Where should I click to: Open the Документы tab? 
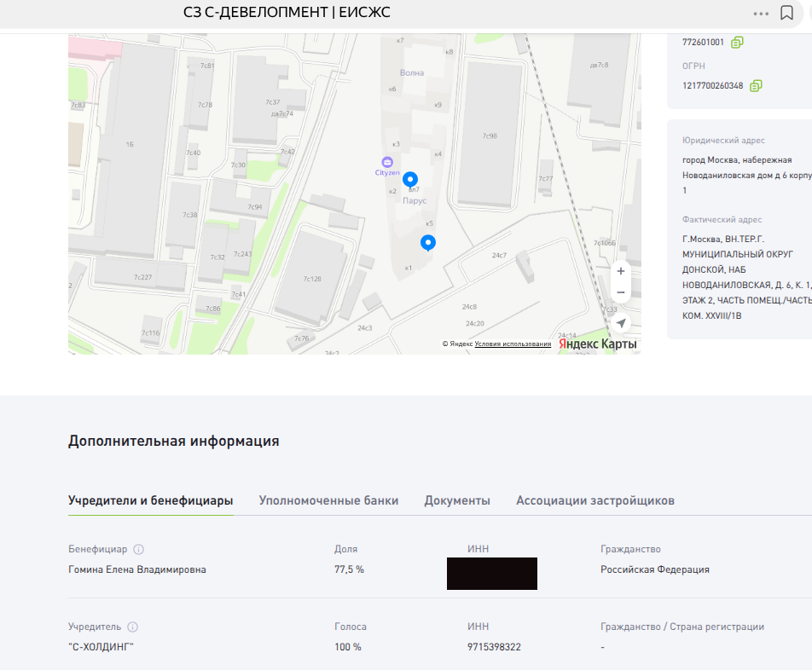(x=457, y=500)
